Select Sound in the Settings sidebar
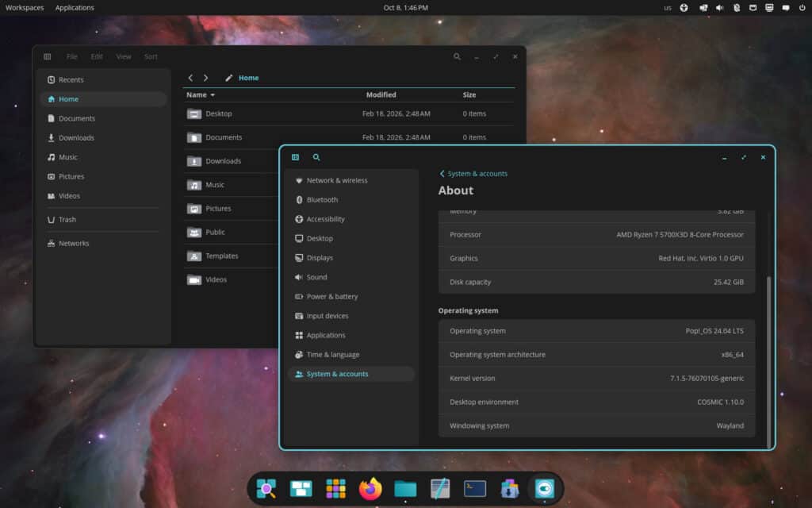The image size is (812, 508). (x=351, y=277)
